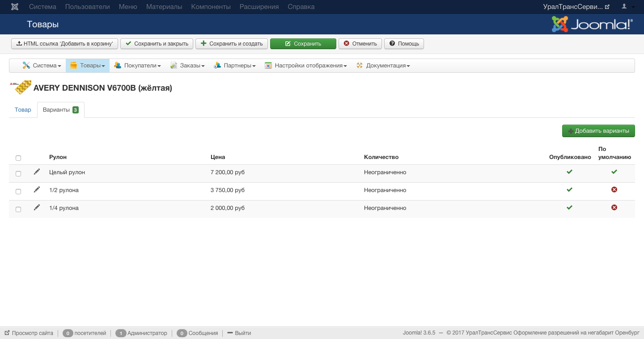This screenshot has height=339, width=644.
Task: Click Сохранить и закрыть button
Action: [x=157, y=44]
